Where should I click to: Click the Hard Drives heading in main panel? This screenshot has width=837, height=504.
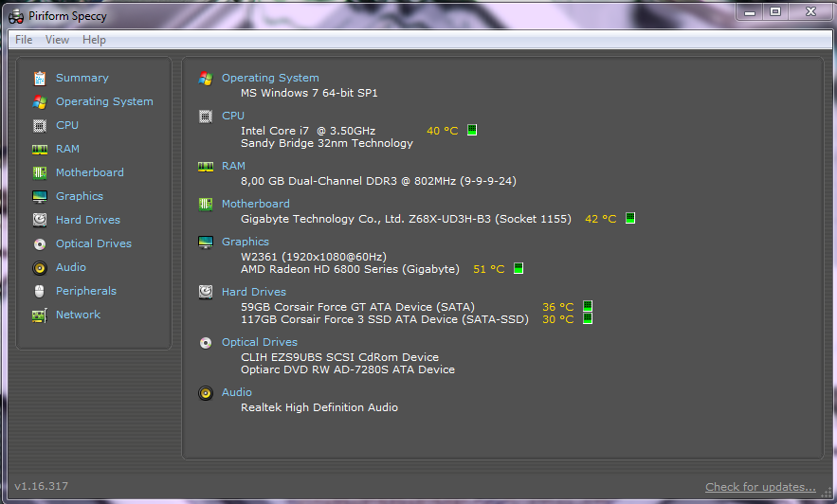tap(254, 292)
